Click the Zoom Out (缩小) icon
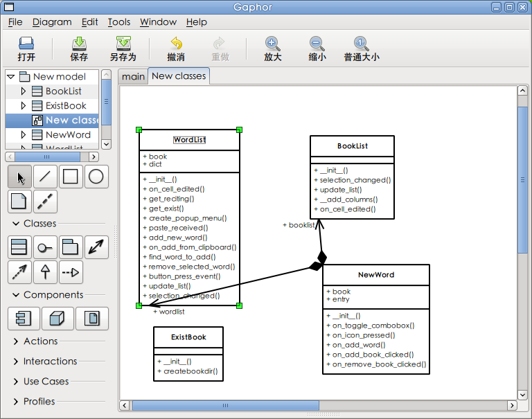 click(317, 48)
